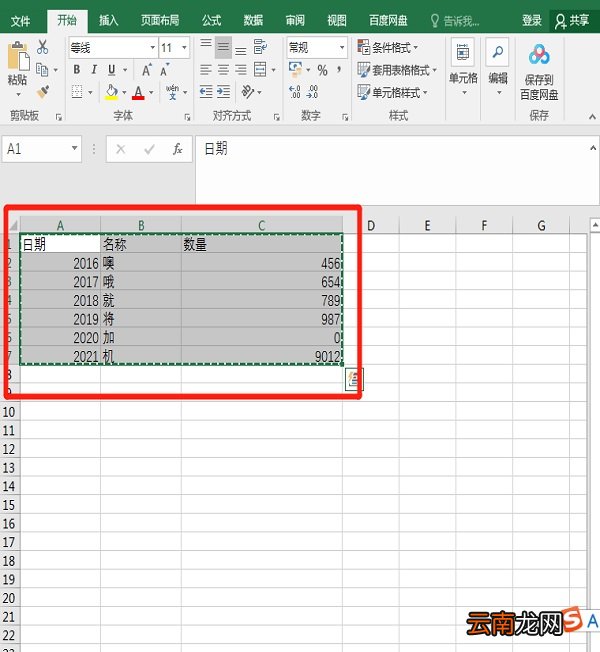The image size is (600, 652).
Task: Increase font size with large A
Action: (147, 70)
